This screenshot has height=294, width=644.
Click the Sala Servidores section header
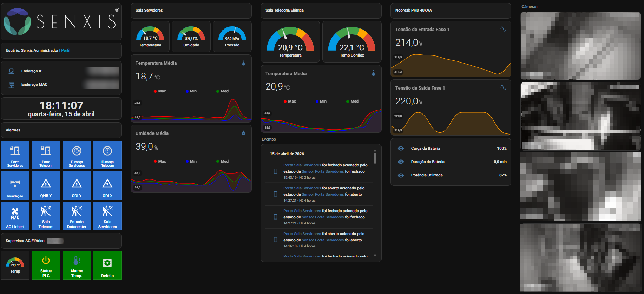pos(191,11)
